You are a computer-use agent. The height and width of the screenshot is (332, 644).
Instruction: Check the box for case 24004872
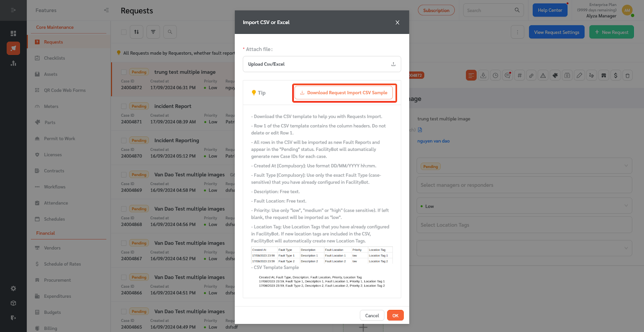coord(124,72)
